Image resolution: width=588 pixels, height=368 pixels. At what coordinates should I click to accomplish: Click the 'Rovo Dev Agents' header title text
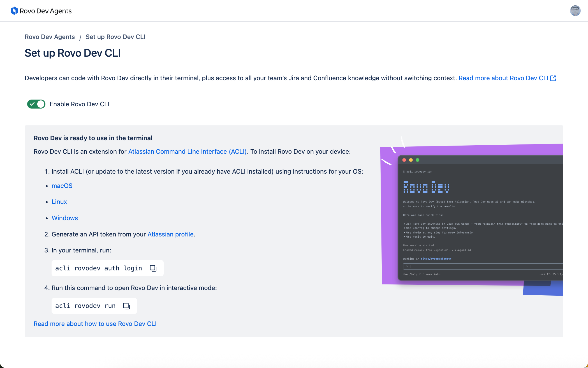[x=46, y=11]
